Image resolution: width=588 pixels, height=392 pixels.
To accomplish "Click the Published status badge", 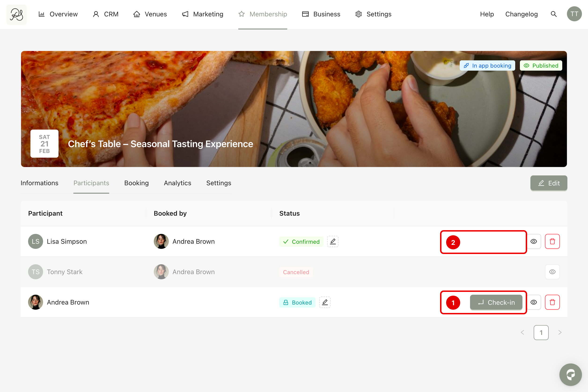I will tap(541, 65).
